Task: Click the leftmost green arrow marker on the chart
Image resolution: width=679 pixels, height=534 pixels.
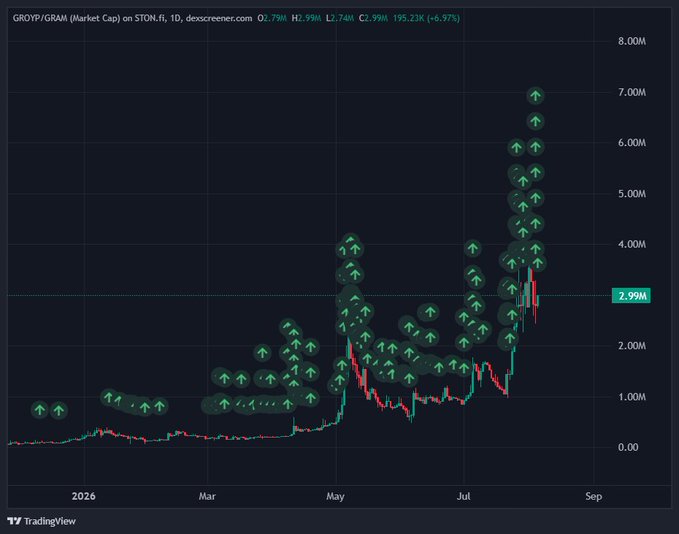Action: point(40,409)
